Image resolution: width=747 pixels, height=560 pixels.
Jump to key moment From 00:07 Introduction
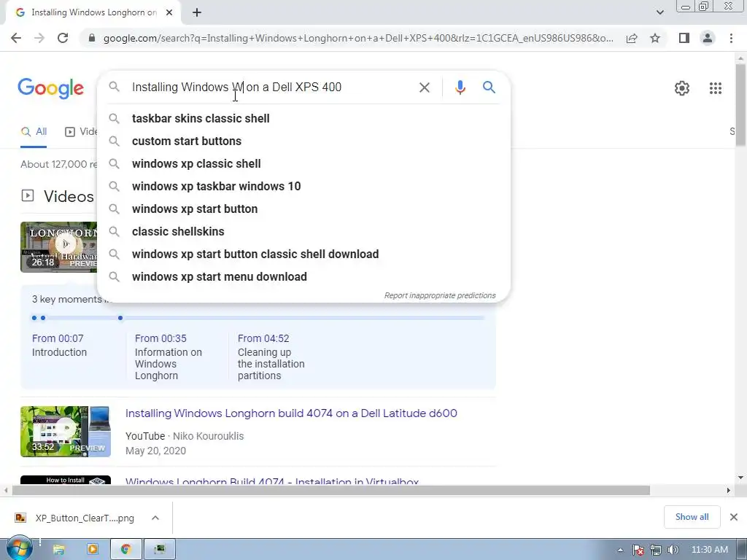(x=59, y=345)
